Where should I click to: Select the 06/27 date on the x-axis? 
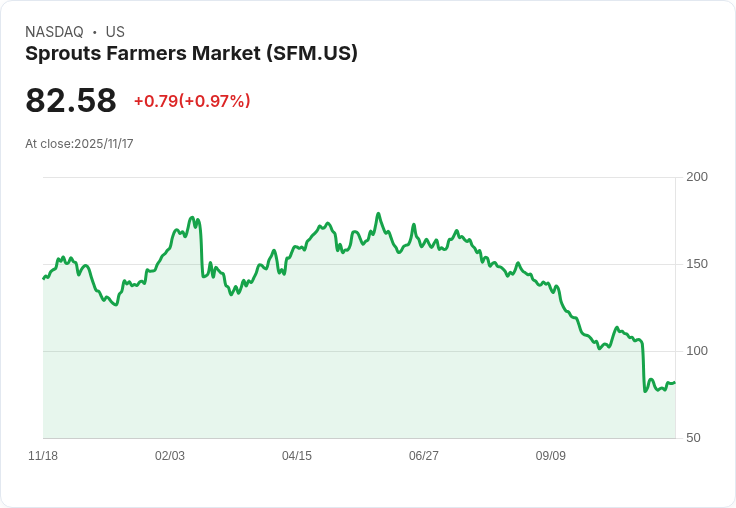click(x=424, y=456)
